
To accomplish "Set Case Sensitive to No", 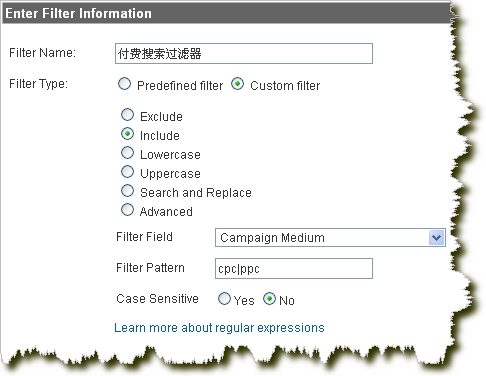I will click(269, 298).
